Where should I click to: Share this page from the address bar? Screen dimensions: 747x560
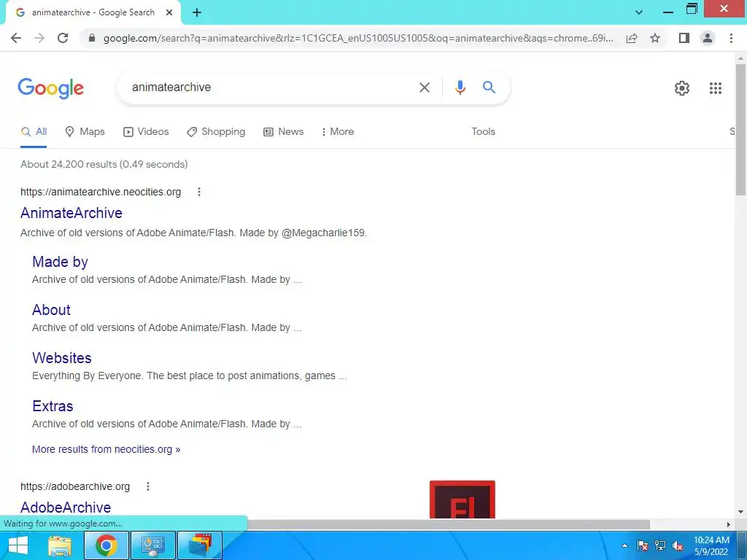632,38
